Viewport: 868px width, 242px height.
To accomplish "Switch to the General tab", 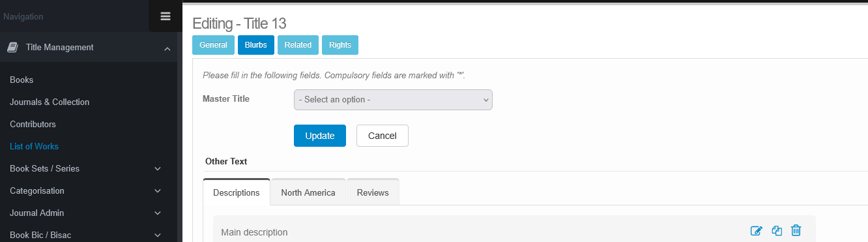I will [x=213, y=45].
